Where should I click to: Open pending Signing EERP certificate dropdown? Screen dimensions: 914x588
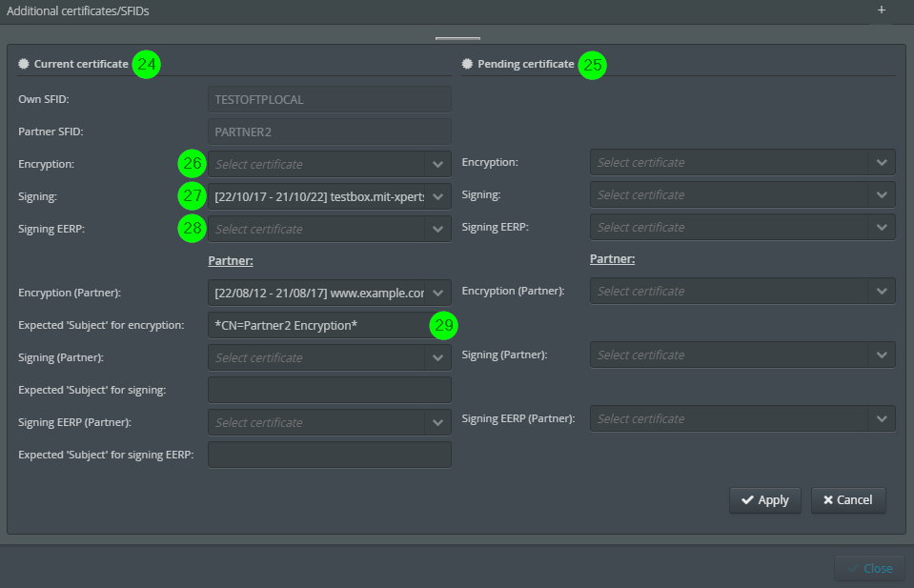tap(742, 227)
